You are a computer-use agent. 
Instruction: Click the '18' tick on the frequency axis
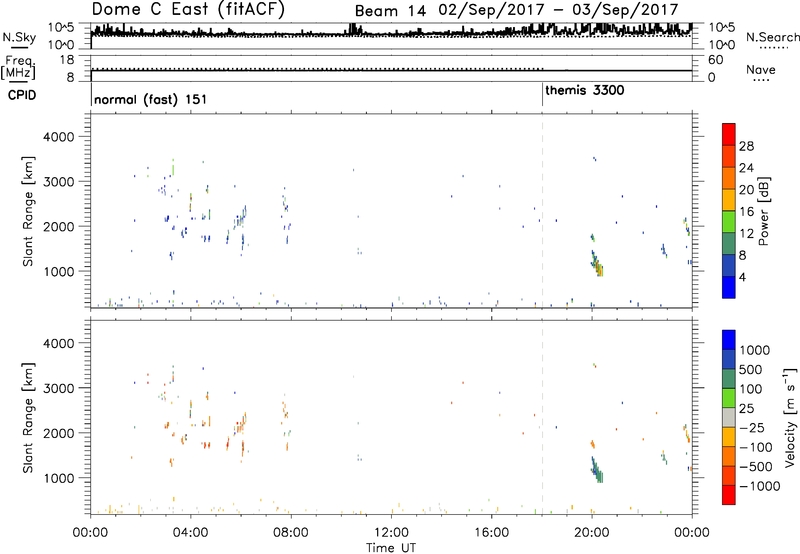pyautogui.click(x=67, y=60)
